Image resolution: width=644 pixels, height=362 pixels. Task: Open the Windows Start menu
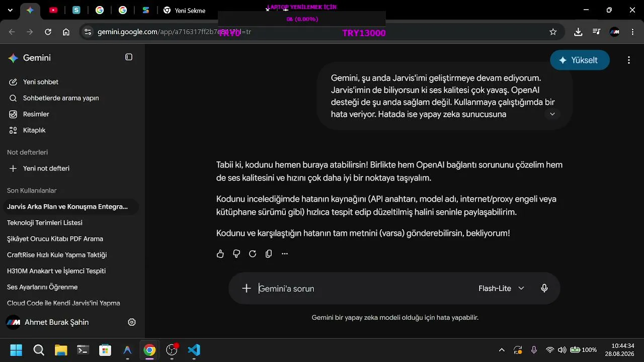point(16,350)
